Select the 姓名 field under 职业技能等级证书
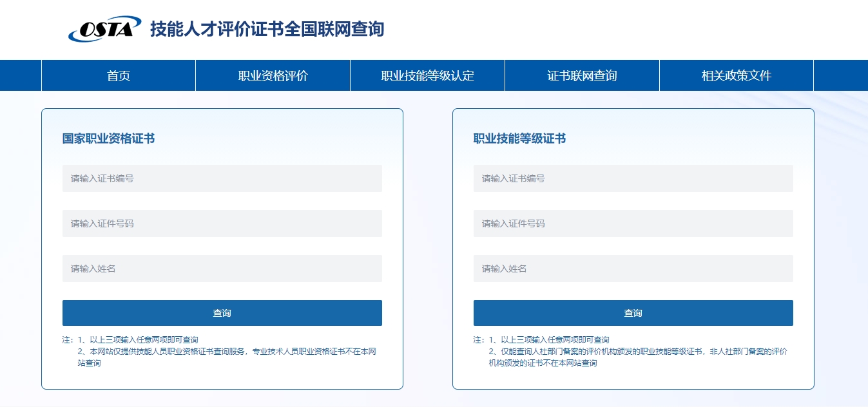The height and width of the screenshot is (407, 868). [x=633, y=269]
